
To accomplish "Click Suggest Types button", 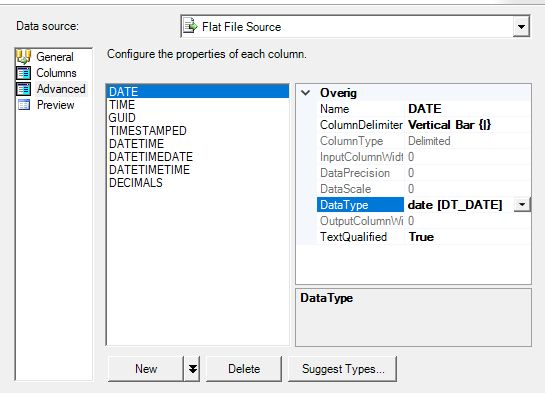I will click(x=343, y=369).
